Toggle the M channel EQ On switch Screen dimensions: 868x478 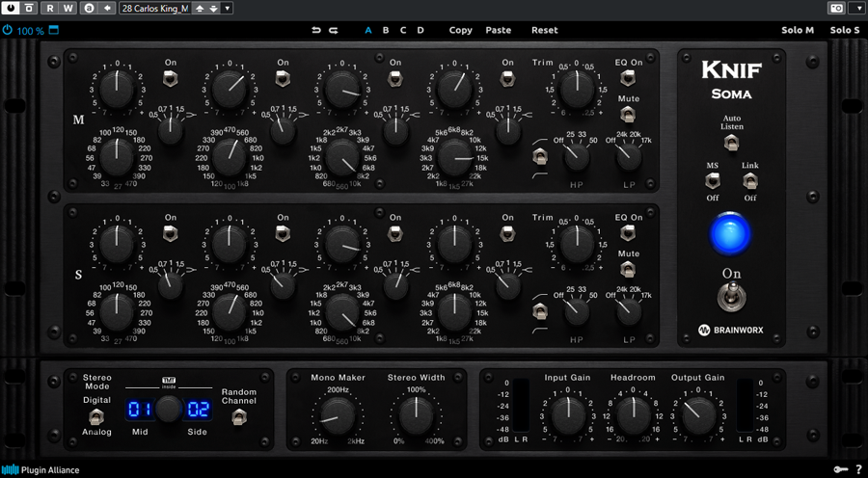(x=628, y=78)
